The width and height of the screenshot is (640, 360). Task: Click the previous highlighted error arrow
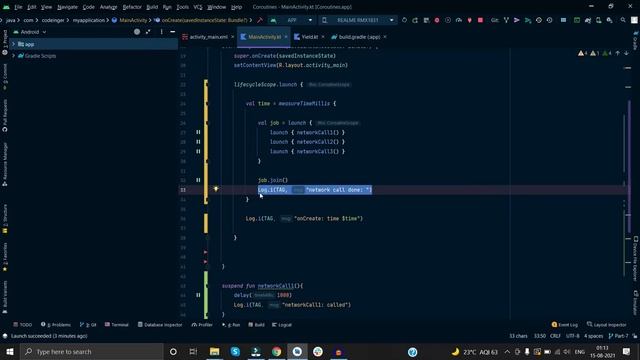point(618,53)
